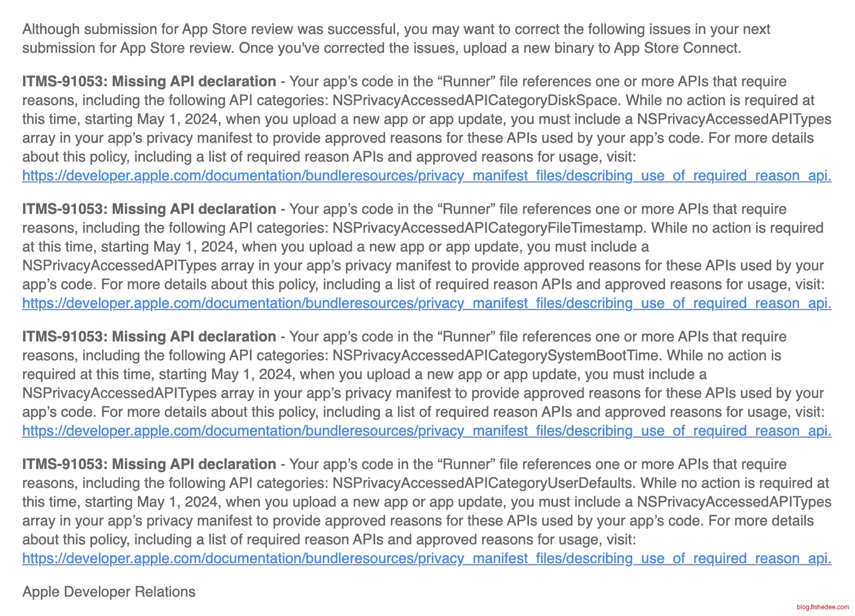Click the Apple Developer Relations signature
This screenshot has height=616, width=855.
coord(109,592)
